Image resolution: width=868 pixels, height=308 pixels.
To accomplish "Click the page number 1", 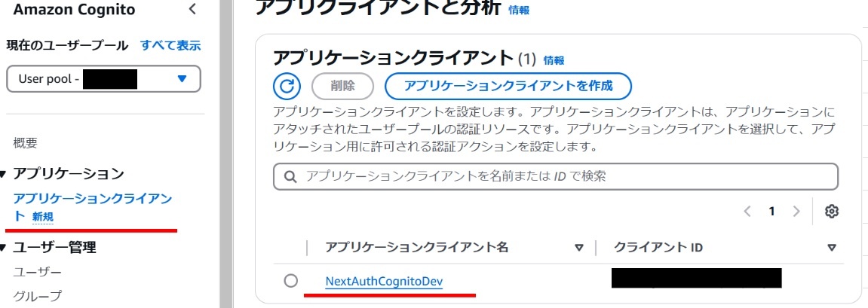I will point(771,211).
